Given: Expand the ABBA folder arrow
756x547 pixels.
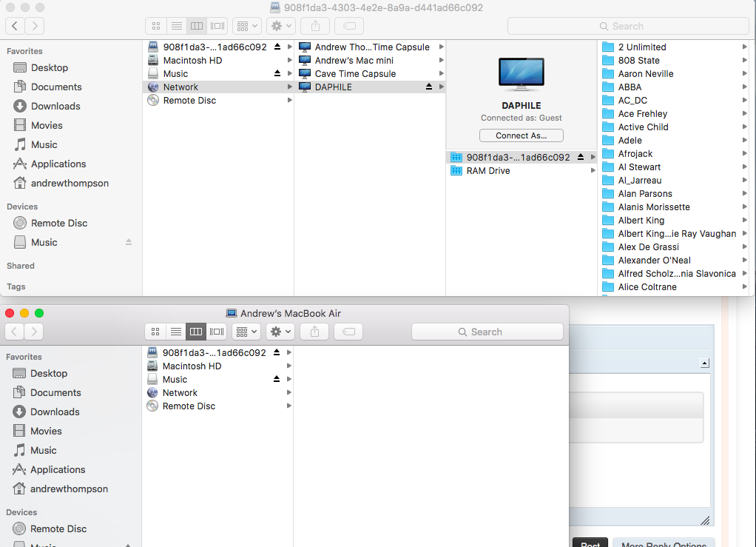Looking at the screenshot, I should click(x=744, y=87).
